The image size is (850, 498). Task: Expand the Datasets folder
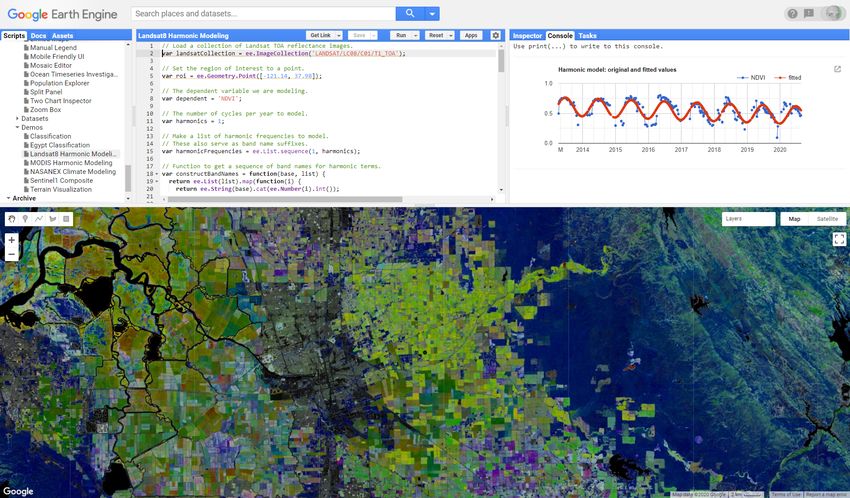pos(17,118)
